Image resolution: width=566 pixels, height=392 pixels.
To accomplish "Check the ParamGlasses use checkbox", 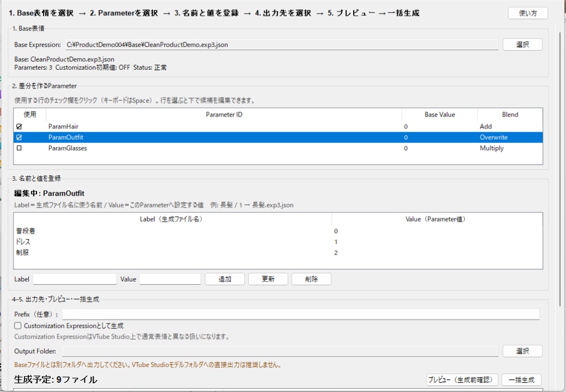I will click(x=19, y=148).
